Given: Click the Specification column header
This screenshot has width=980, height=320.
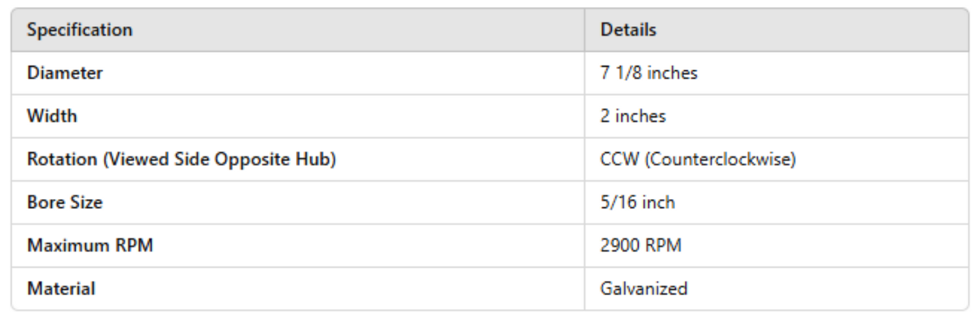Looking at the screenshot, I should (x=80, y=30).
